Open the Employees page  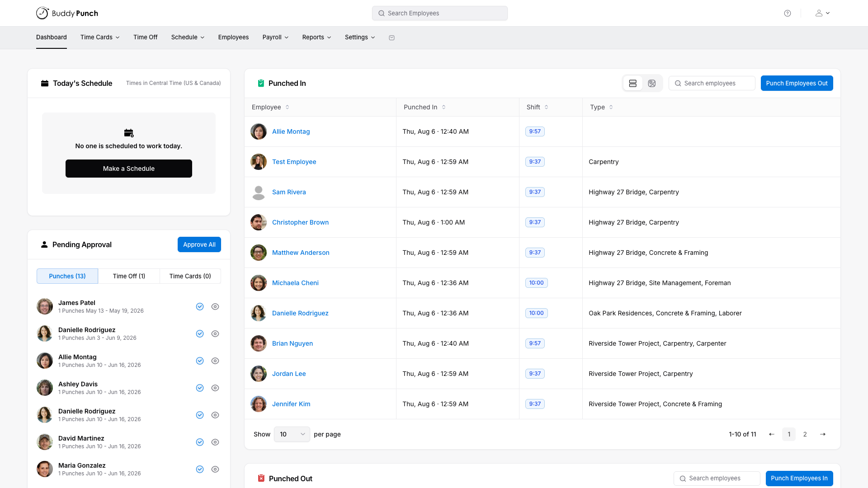(233, 38)
